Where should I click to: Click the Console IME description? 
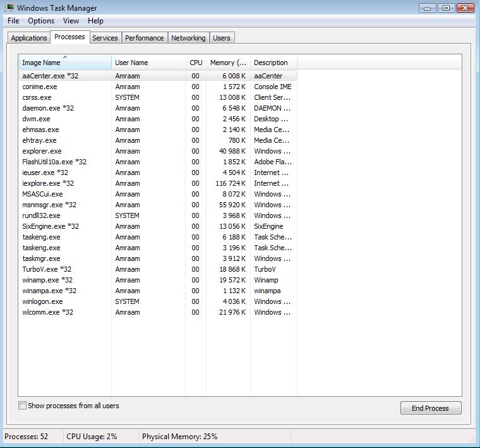tap(273, 87)
